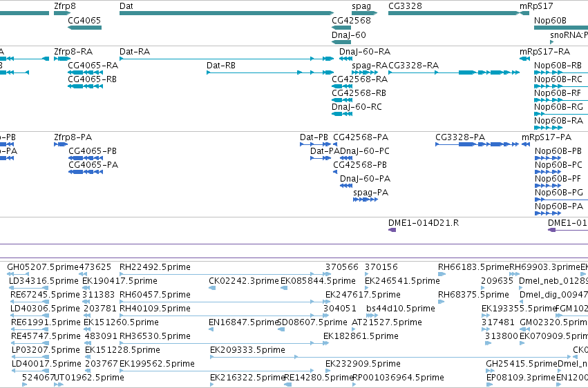
Task: Click the UT01962.5prime EST label
Action: point(89,378)
